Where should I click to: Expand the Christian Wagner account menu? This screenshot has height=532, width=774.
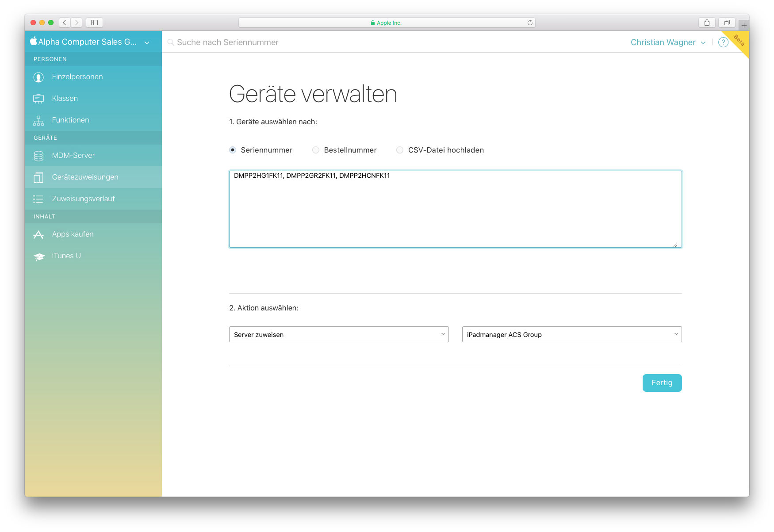click(703, 43)
